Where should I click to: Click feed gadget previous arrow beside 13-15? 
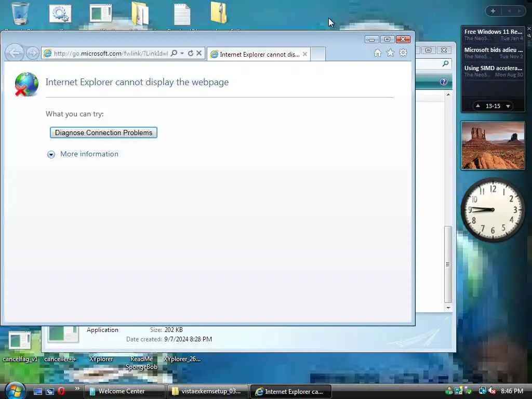coord(478,106)
